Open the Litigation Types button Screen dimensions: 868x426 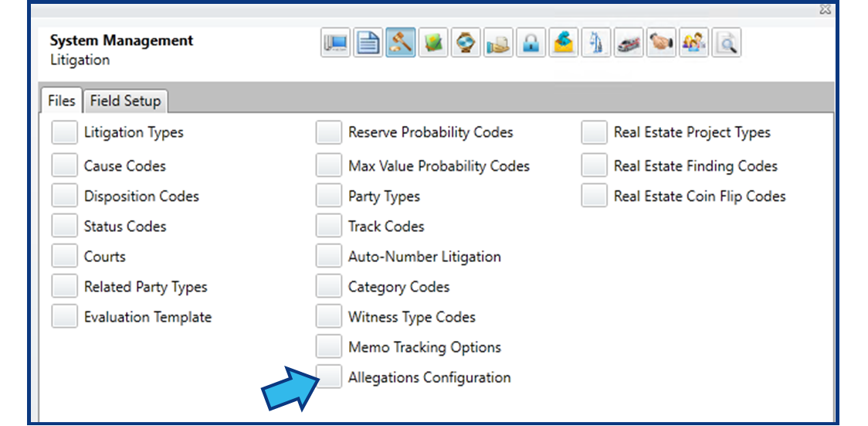pos(64,132)
